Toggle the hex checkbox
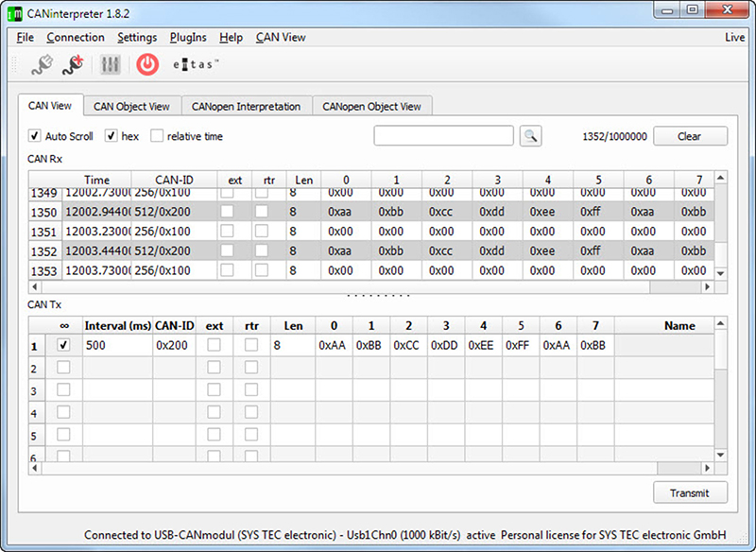The width and height of the screenshot is (756, 552). tap(112, 136)
